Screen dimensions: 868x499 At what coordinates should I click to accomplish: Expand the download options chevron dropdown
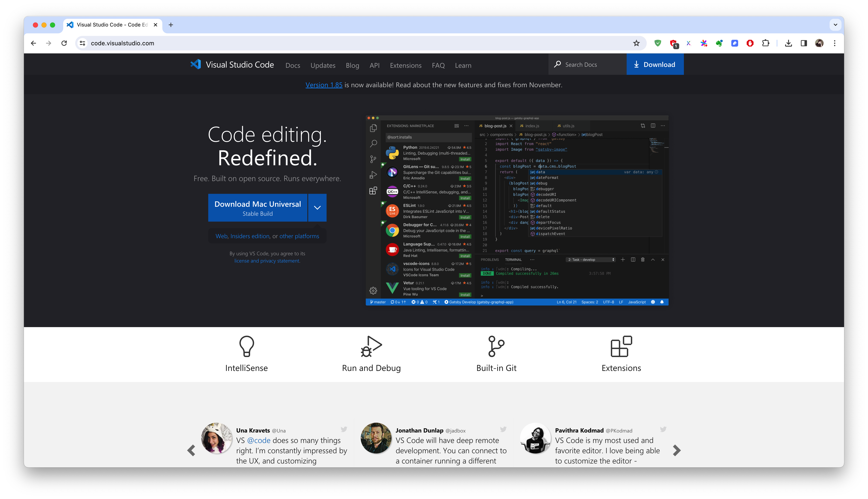click(x=317, y=208)
